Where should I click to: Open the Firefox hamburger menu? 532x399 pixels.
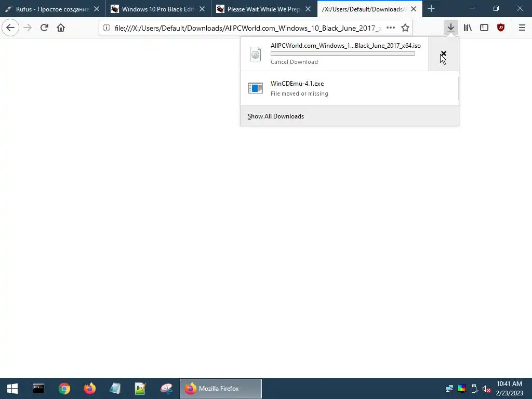(x=522, y=28)
